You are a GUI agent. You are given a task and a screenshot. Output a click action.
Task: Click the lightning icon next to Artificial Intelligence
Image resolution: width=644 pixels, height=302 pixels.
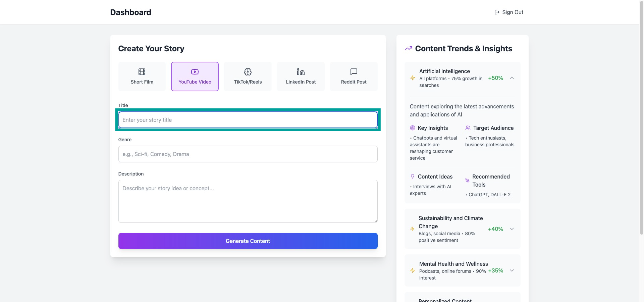(413, 78)
